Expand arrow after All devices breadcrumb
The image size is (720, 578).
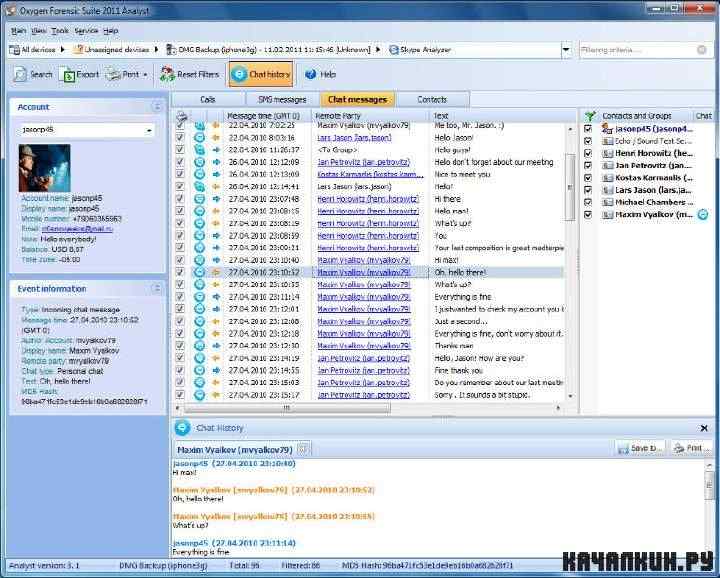[x=63, y=50]
